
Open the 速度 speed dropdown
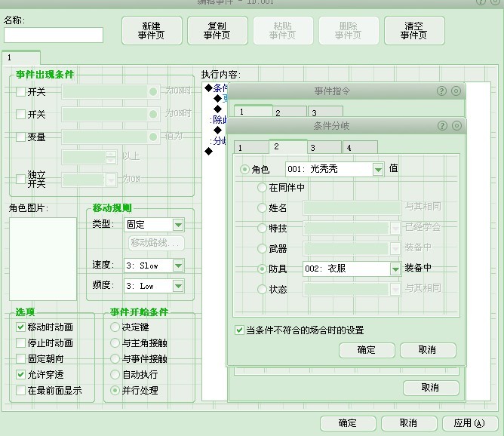(x=178, y=266)
